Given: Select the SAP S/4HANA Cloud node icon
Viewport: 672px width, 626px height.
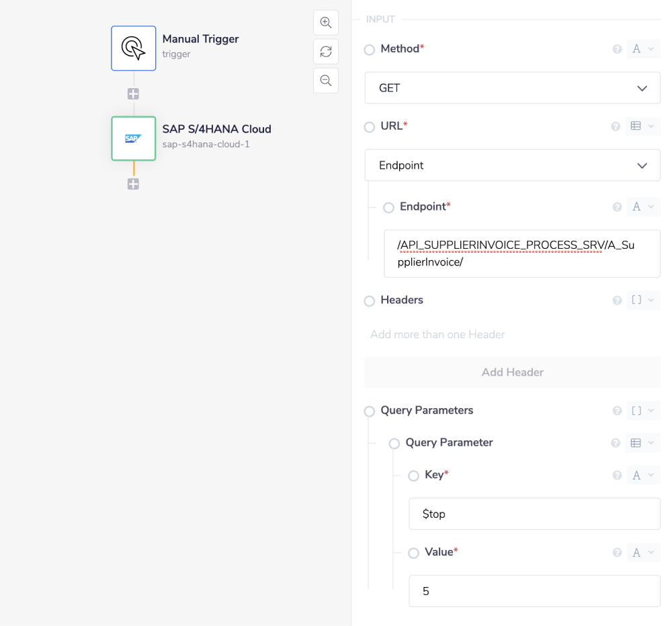Looking at the screenshot, I should coord(134,139).
